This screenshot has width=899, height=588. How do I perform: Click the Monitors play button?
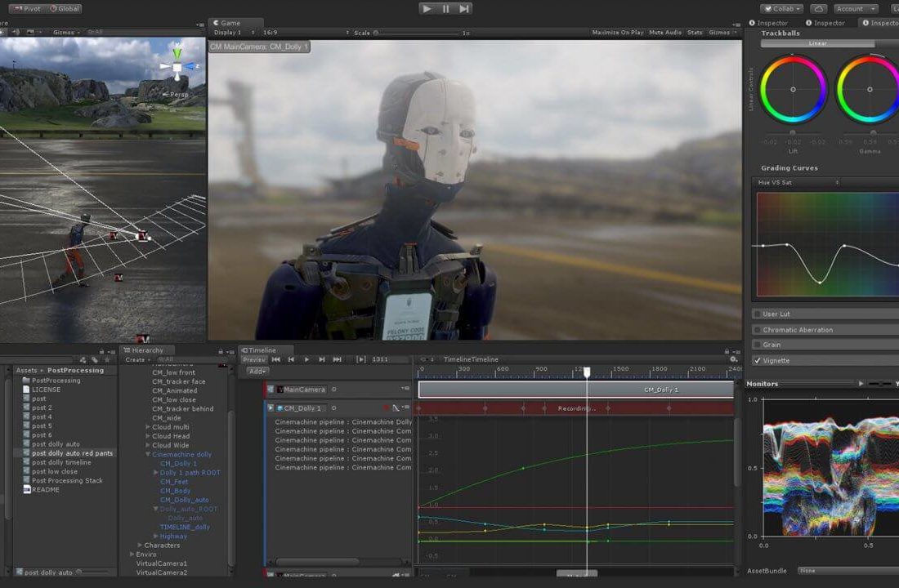861,383
